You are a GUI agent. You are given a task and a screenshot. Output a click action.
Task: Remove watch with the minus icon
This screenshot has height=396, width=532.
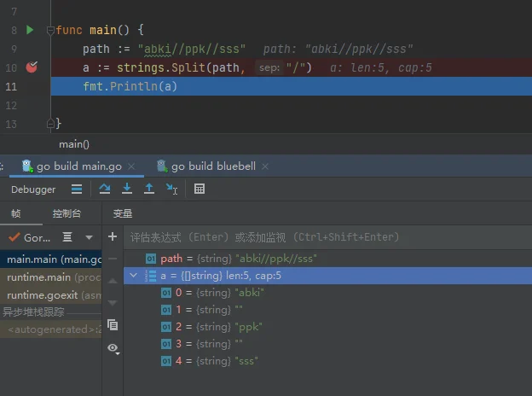coord(113,259)
